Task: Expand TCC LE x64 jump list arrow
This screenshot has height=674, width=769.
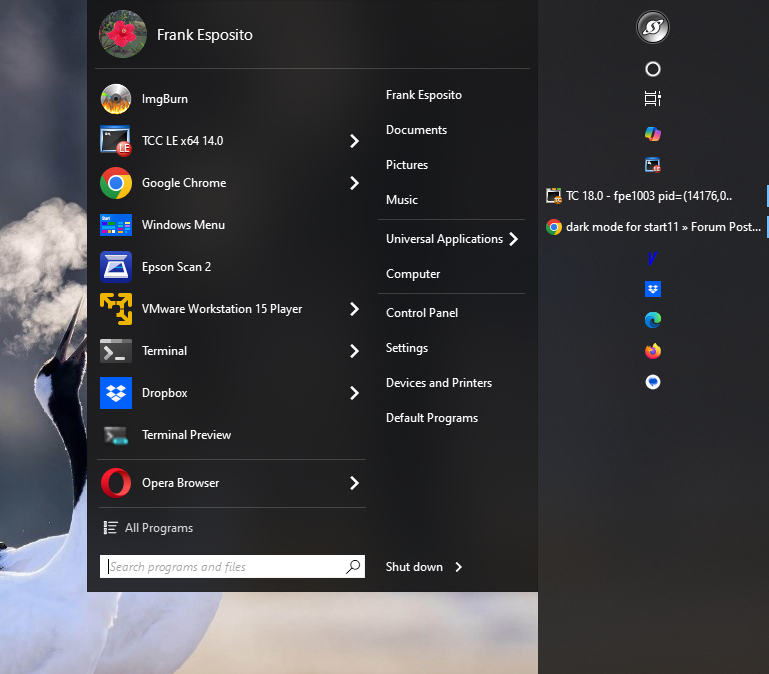Action: click(x=355, y=141)
